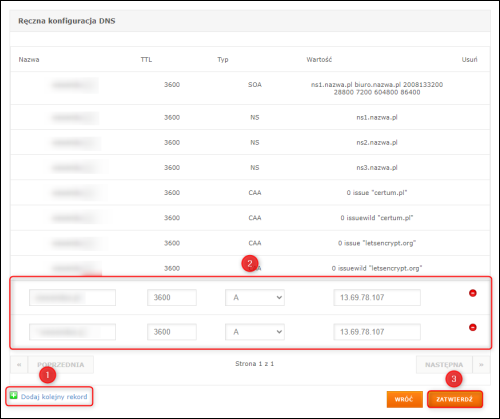Image resolution: width=500 pixels, height=419 pixels.
Task: Confirm changes with ZATWIERDŹ button
Action: point(455,399)
